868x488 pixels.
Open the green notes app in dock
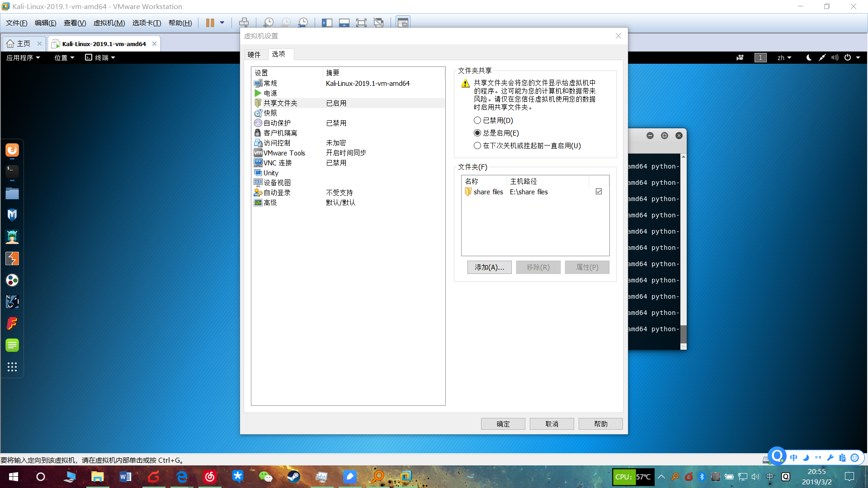tap(12, 345)
